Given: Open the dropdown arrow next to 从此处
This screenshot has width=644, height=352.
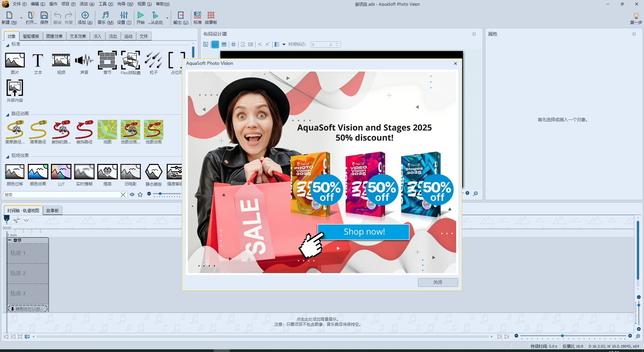Looking at the screenshot, I should tap(167, 18).
